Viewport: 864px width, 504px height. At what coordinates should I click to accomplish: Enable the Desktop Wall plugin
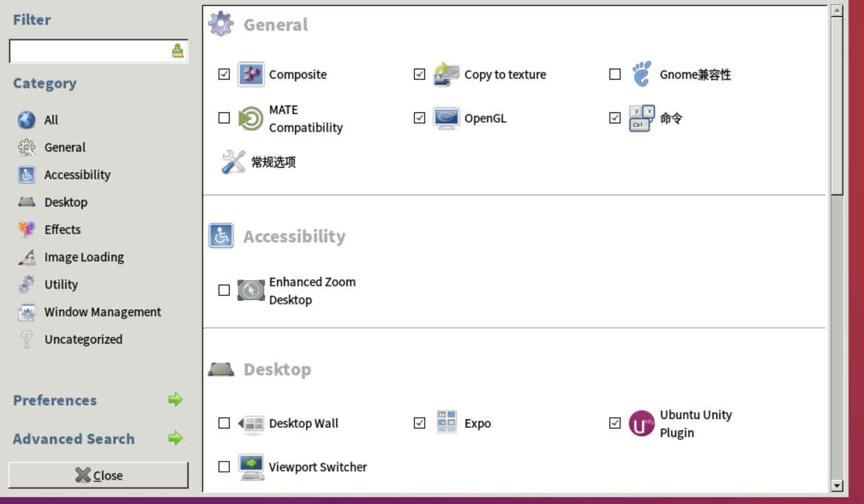(224, 423)
